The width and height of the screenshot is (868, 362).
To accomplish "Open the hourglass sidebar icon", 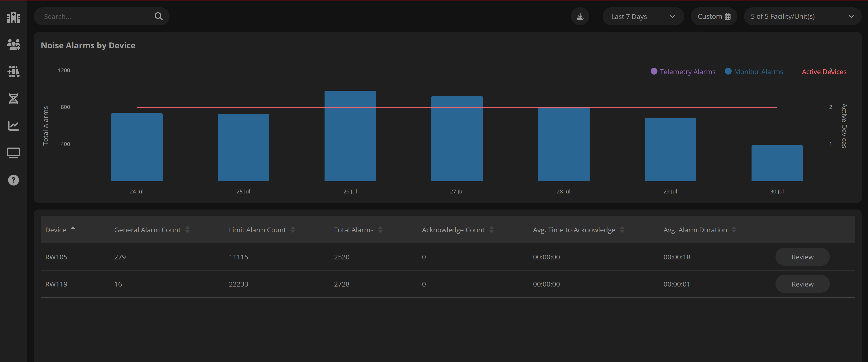I will click(14, 99).
